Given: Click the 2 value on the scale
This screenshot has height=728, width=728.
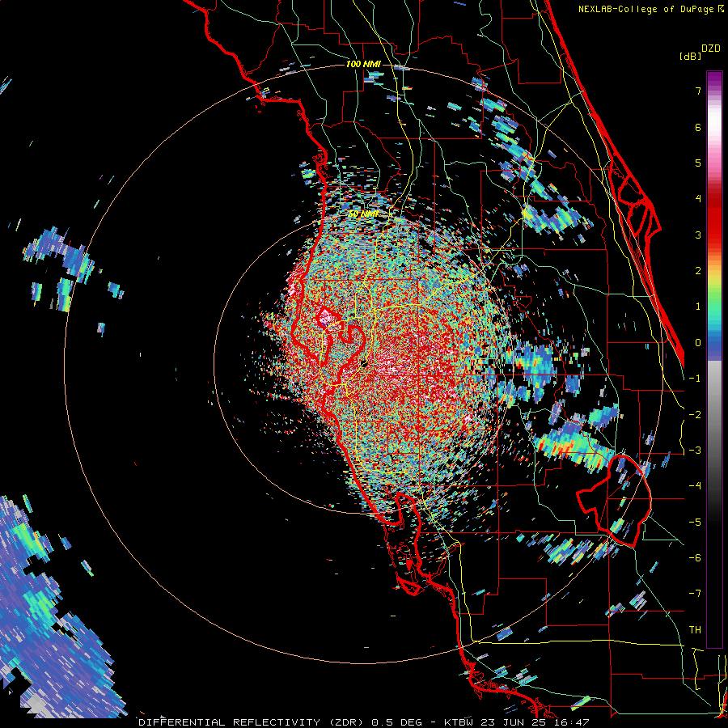Looking at the screenshot, I should coord(698,271).
